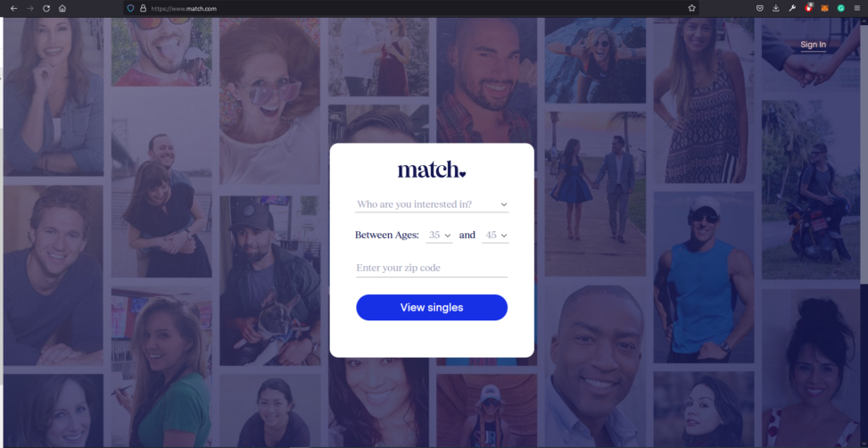
Task: Bookmark this page with the star icon
Action: 691,8
